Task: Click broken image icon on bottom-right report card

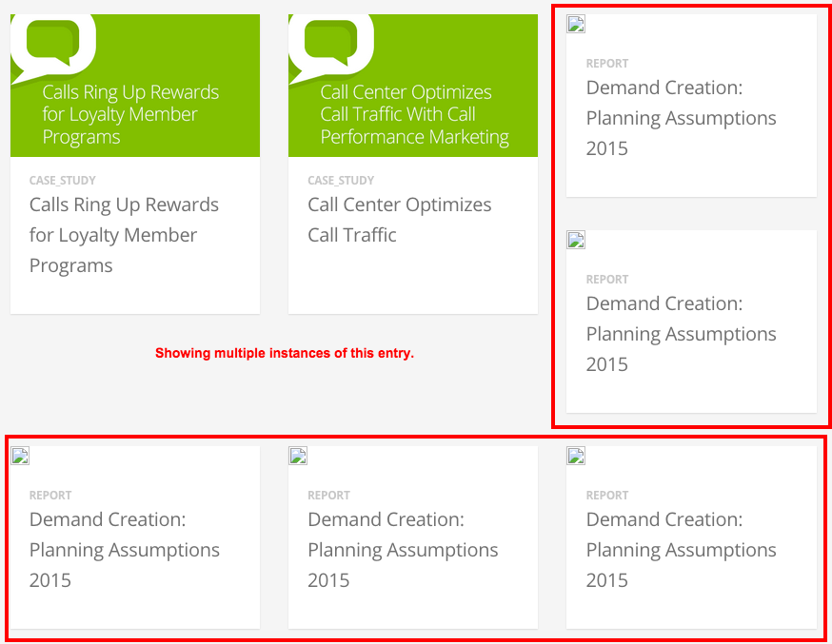Action: point(576,456)
